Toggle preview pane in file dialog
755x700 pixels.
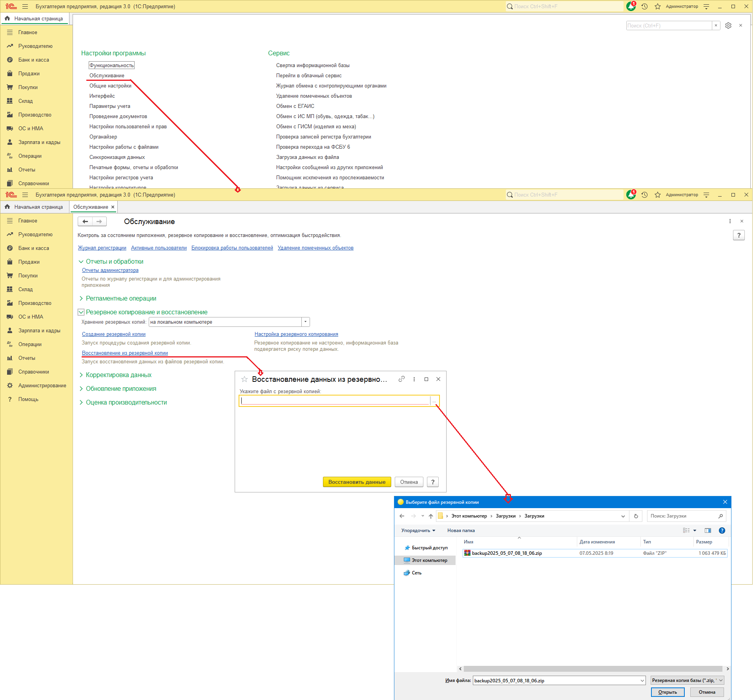click(x=708, y=530)
